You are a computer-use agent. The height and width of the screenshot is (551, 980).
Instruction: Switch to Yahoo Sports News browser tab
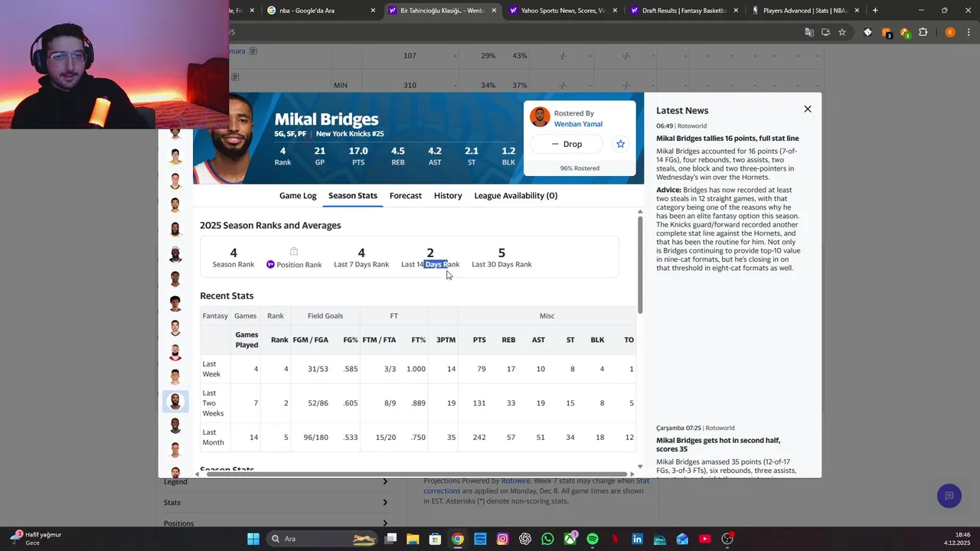pyautogui.click(x=563, y=11)
